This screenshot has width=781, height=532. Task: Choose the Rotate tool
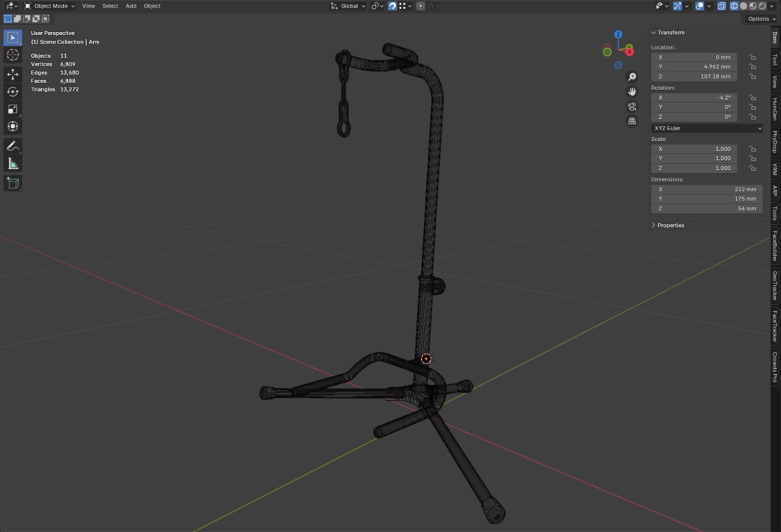pos(13,92)
